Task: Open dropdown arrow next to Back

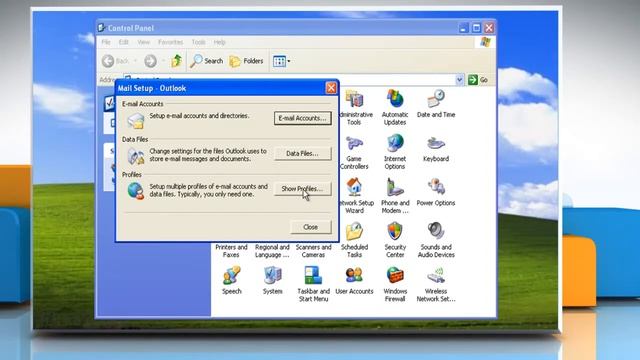Action: pos(135,61)
